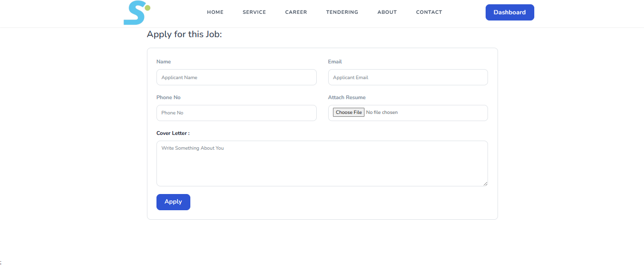
Task: Select CONTACT in the navigation bar
Action: 429,12
